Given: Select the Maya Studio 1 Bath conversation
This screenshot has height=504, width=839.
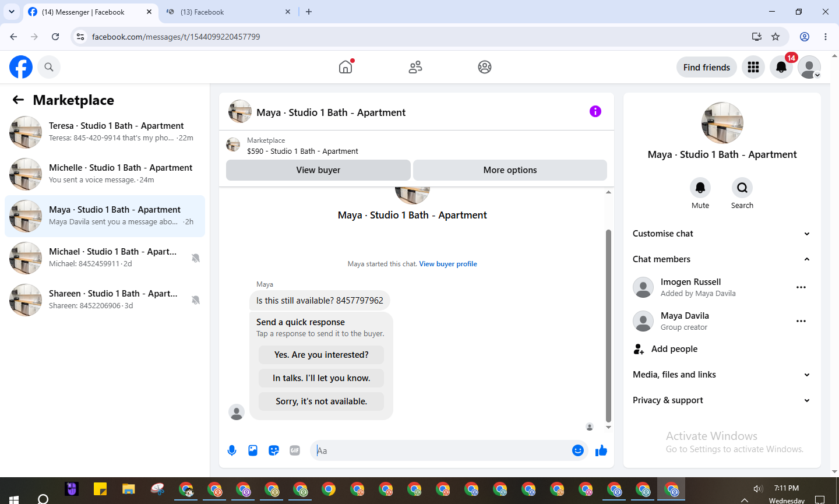Looking at the screenshot, I should point(105,216).
